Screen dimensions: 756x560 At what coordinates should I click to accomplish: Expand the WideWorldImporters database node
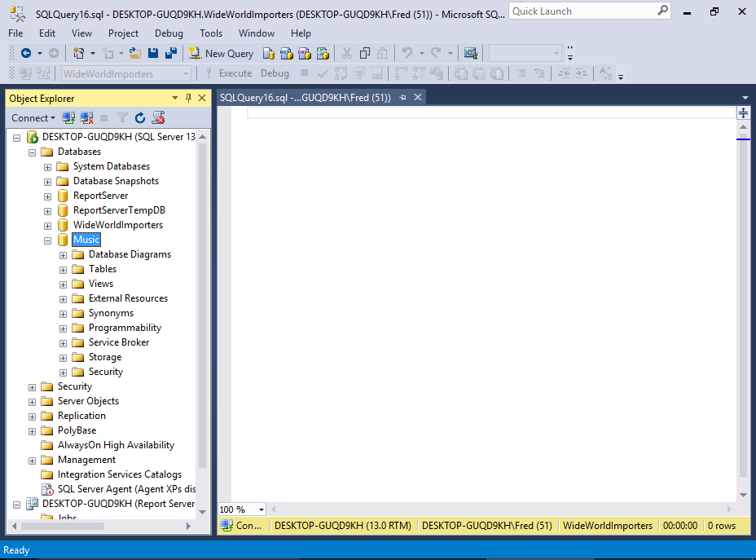click(x=48, y=226)
